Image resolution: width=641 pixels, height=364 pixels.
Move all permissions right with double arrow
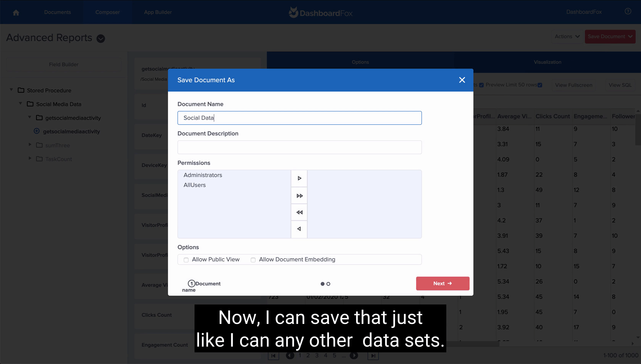coord(299,196)
